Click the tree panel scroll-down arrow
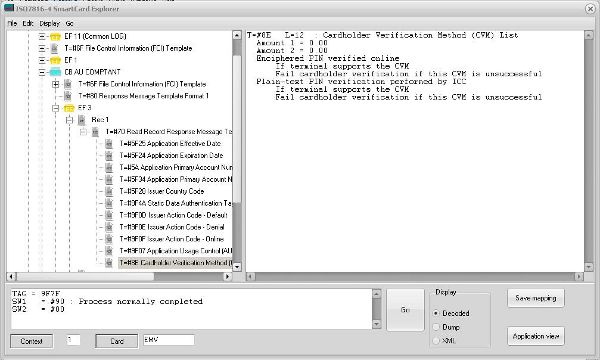Image resolution: width=600 pixels, height=360 pixels. pyautogui.click(x=237, y=267)
